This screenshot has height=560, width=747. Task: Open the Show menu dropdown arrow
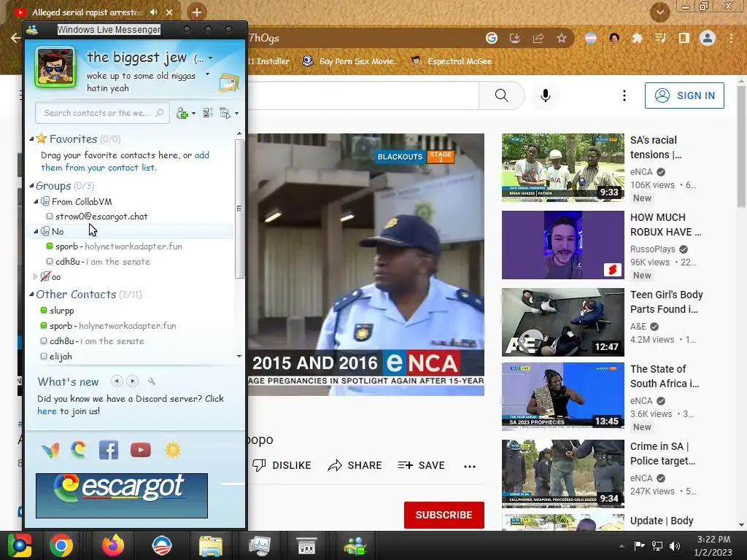pyautogui.click(x=237, y=113)
